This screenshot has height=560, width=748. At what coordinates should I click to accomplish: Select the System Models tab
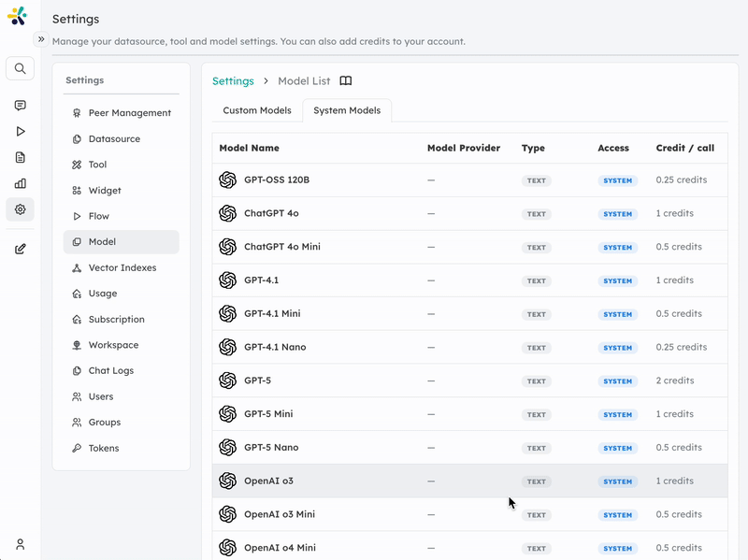tap(347, 110)
